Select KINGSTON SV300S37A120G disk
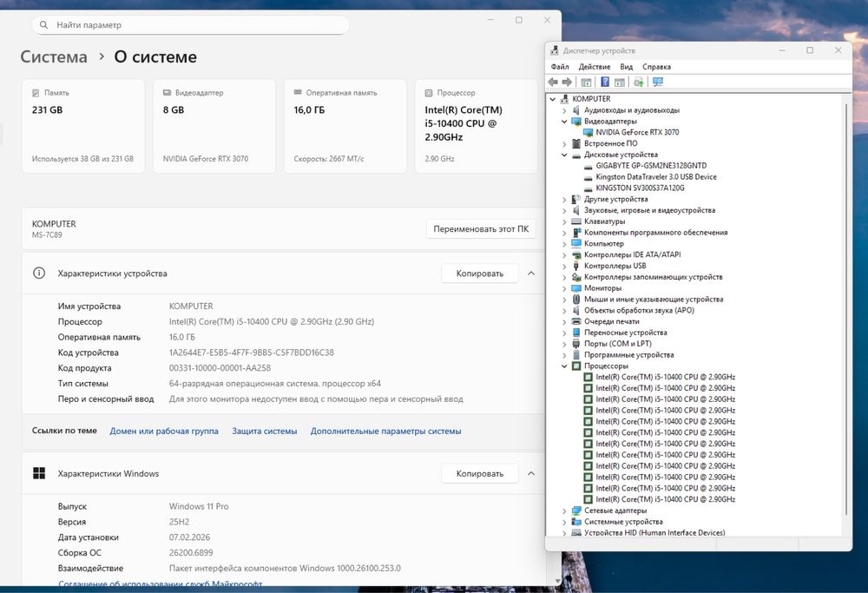 click(x=640, y=188)
